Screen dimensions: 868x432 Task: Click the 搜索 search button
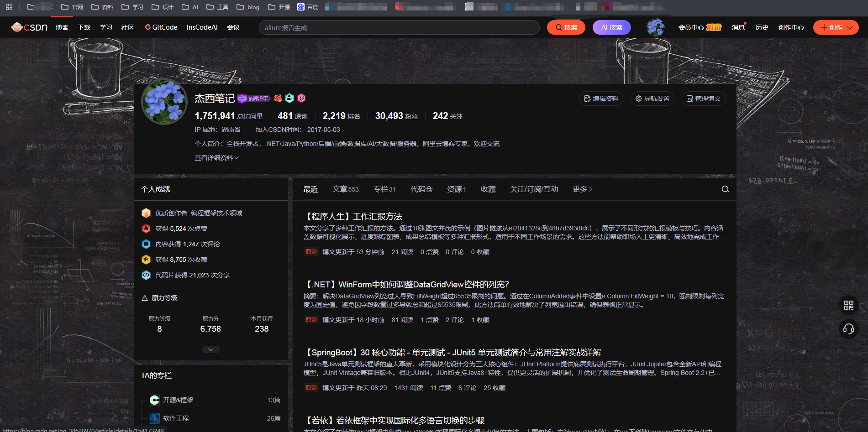566,27
